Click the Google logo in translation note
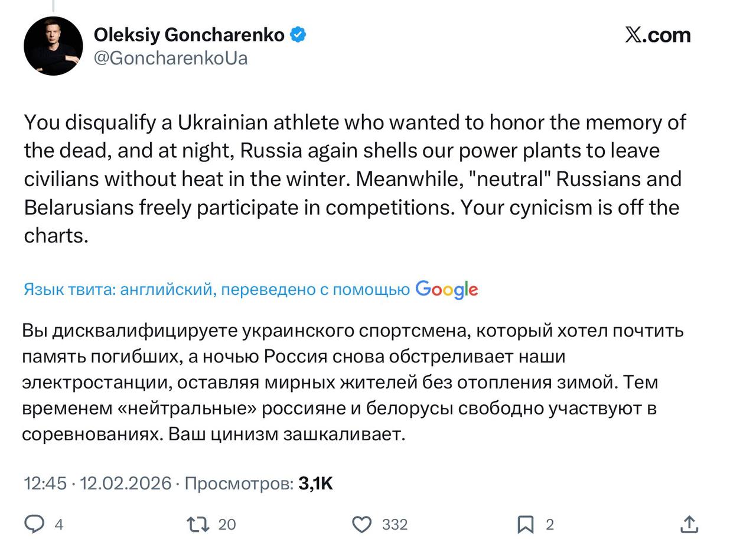Image resolution: width=756 pixels, height=555 pixels. tap(447, 290)
